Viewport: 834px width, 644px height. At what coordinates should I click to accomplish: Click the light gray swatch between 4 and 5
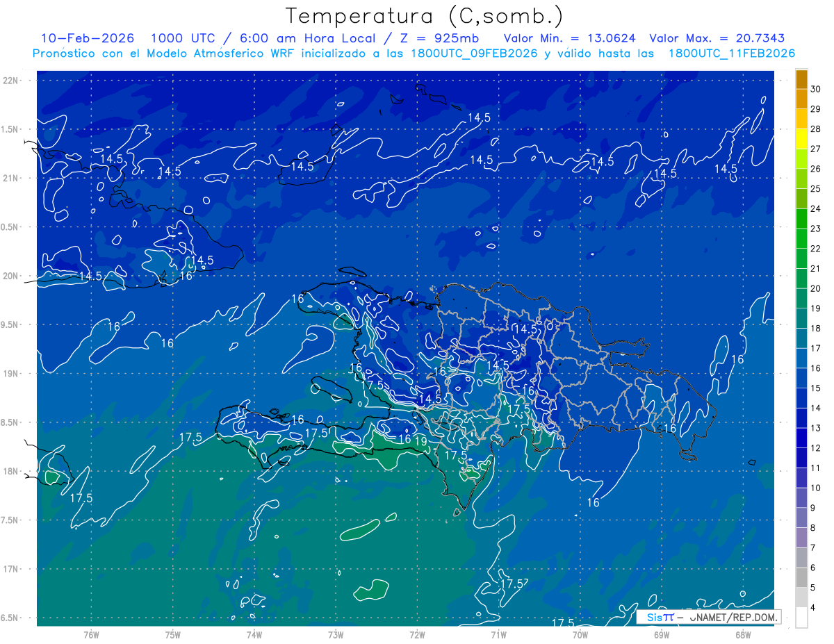(x=801, y=597)
